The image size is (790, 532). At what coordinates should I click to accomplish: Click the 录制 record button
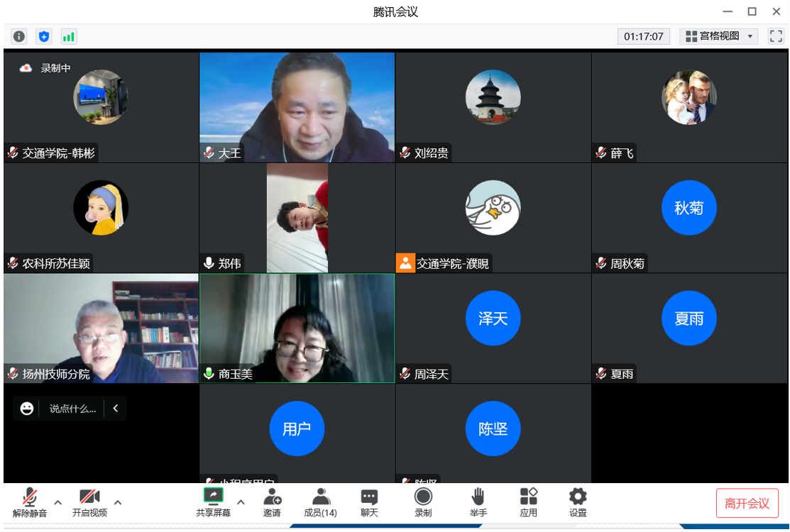point(423,502)
